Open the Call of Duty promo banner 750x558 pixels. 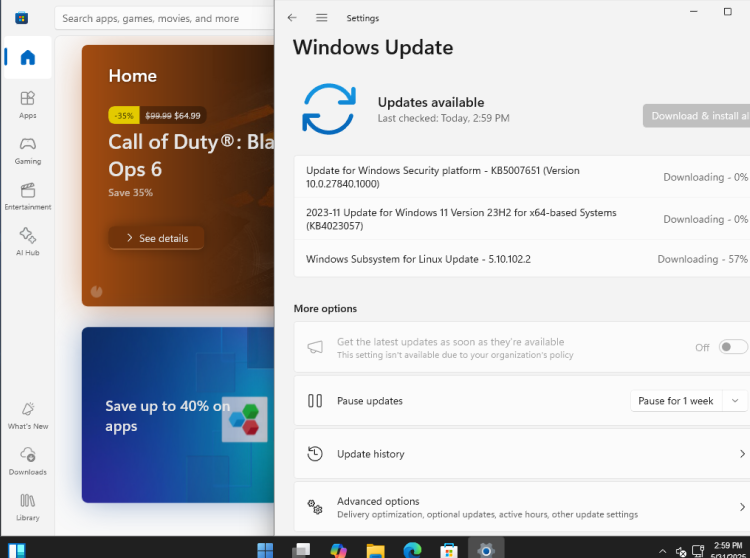pyautogui.click(x=178, y=175)
